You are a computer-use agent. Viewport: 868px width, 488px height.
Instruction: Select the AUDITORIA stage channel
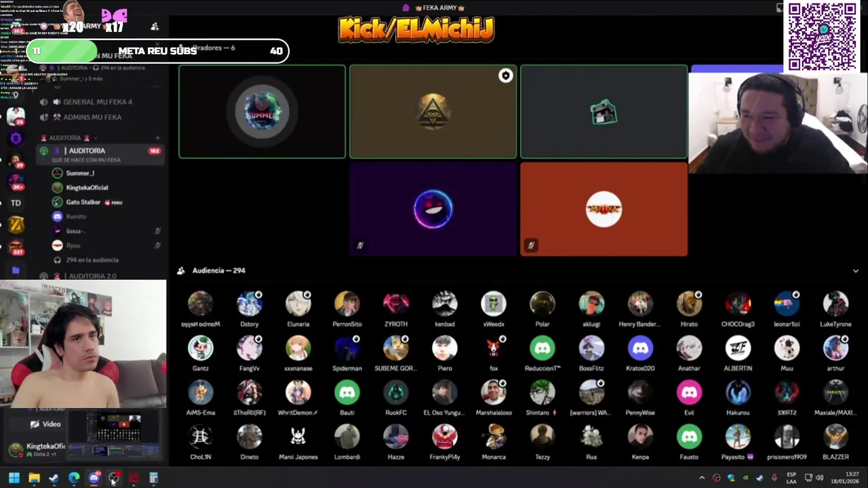pyautogui.click(x=100, y=155)
